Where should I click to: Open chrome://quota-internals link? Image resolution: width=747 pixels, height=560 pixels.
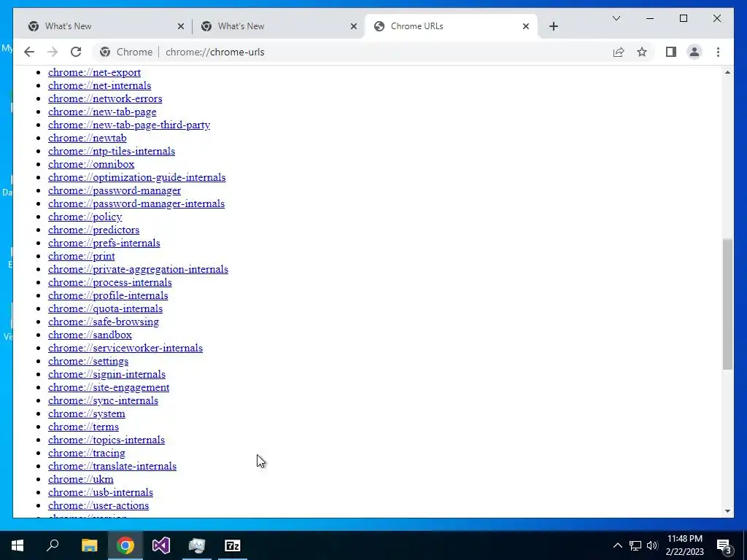point(105,308)
